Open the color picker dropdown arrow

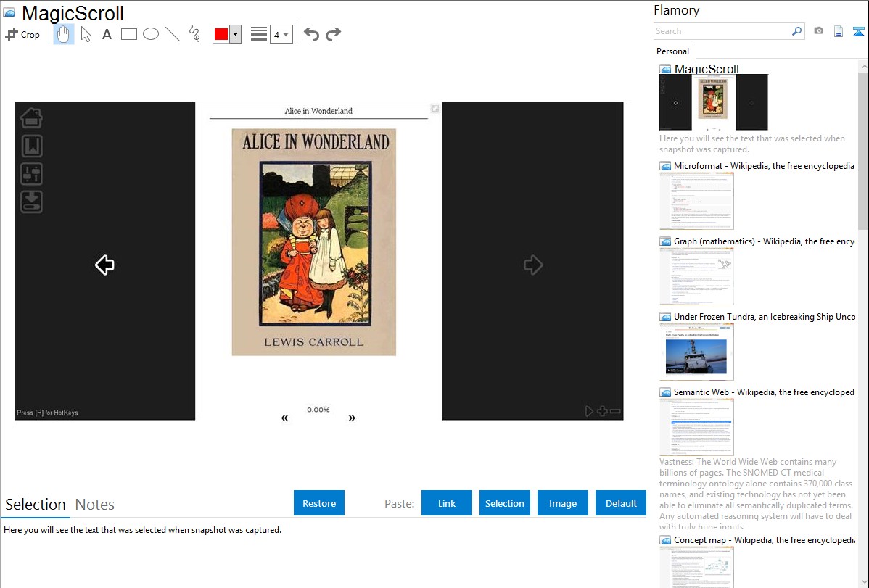(236, 34)
